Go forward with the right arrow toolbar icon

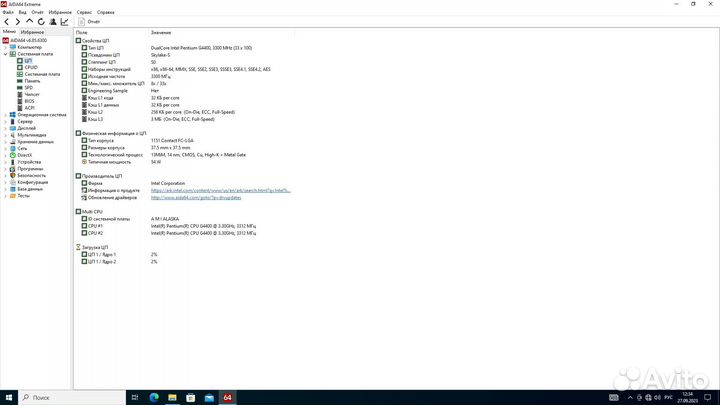click(17, 22)
